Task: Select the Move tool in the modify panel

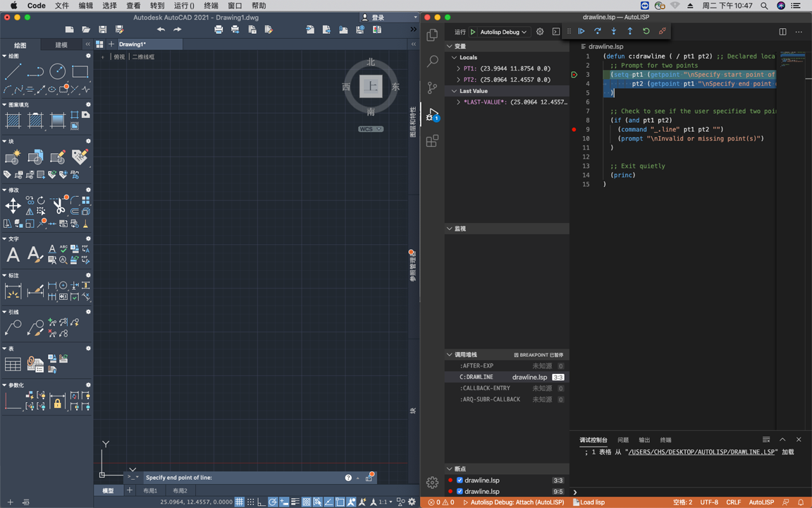Action: pyautogui.click(x=13, y=205)
